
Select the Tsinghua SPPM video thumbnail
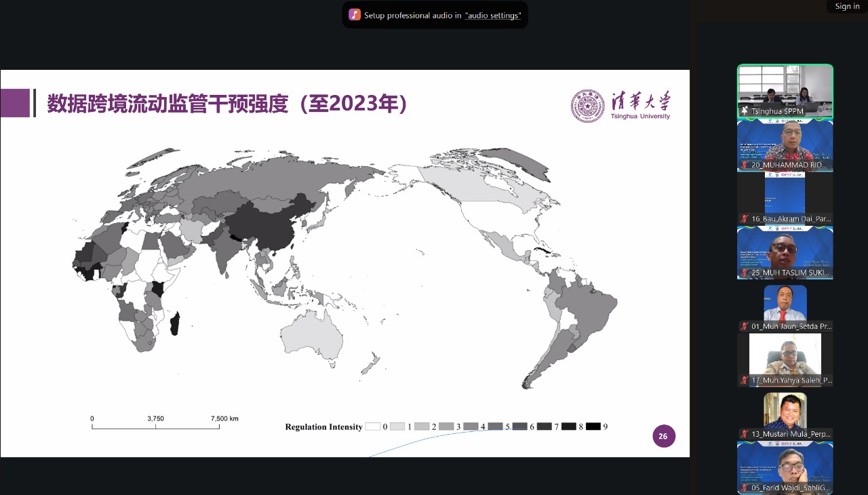785,90
